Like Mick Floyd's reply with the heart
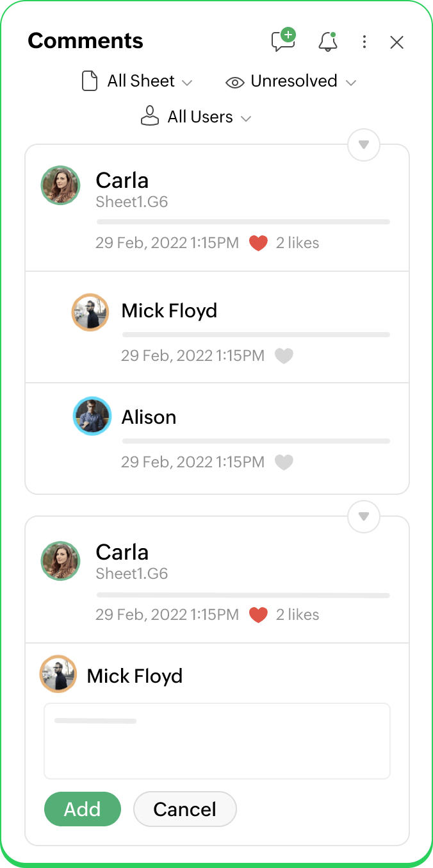 (x=284, y=356)
